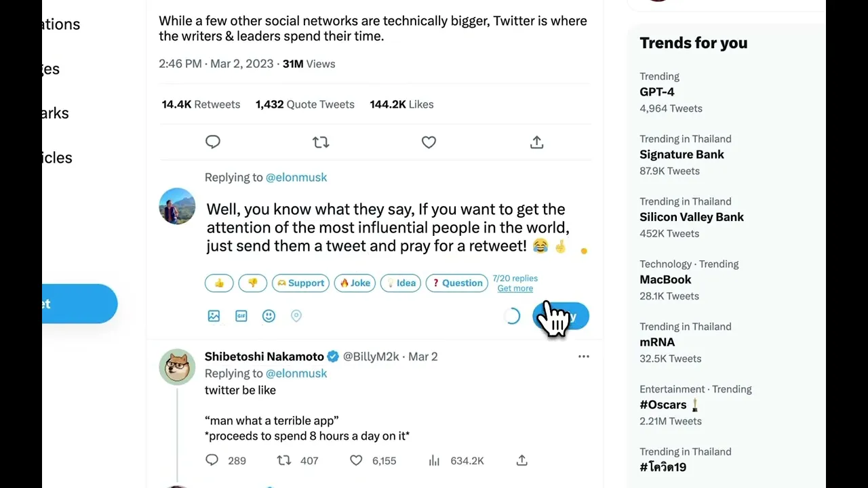Open more options on Shibetoshi Nakamoto's tweet

[583, 357]
